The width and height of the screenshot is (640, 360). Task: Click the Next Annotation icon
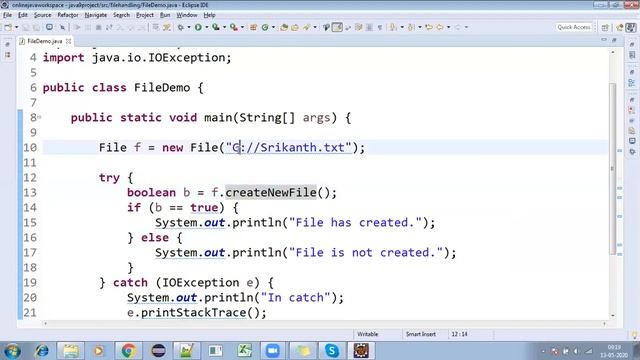(x=393, y=27)
